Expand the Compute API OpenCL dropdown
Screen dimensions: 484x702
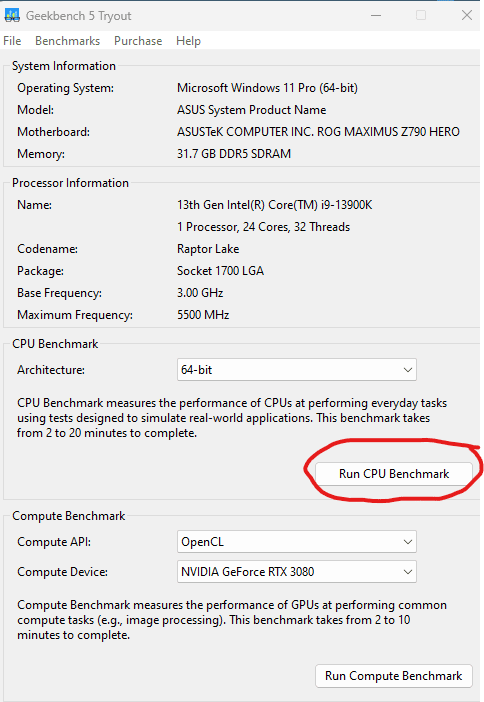297,542
